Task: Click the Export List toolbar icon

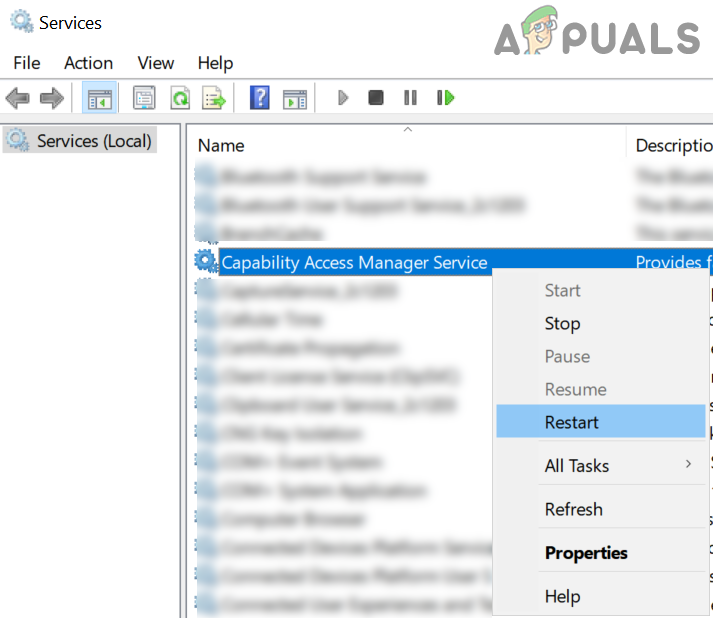Action: click(x=214, y=98)
